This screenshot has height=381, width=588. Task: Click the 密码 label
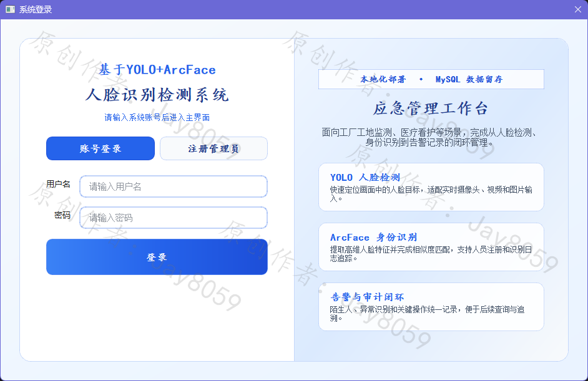62,215
